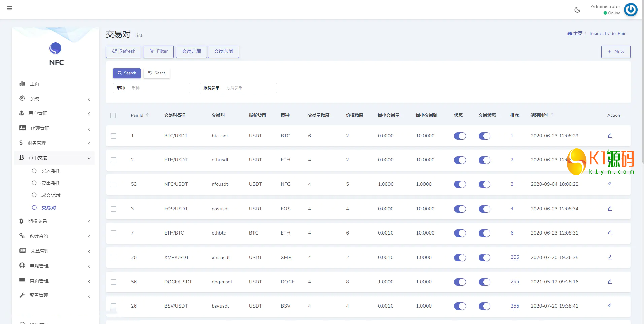
Task: Click the 文章管理 newspaper icon
Action: tap(23, 251)
